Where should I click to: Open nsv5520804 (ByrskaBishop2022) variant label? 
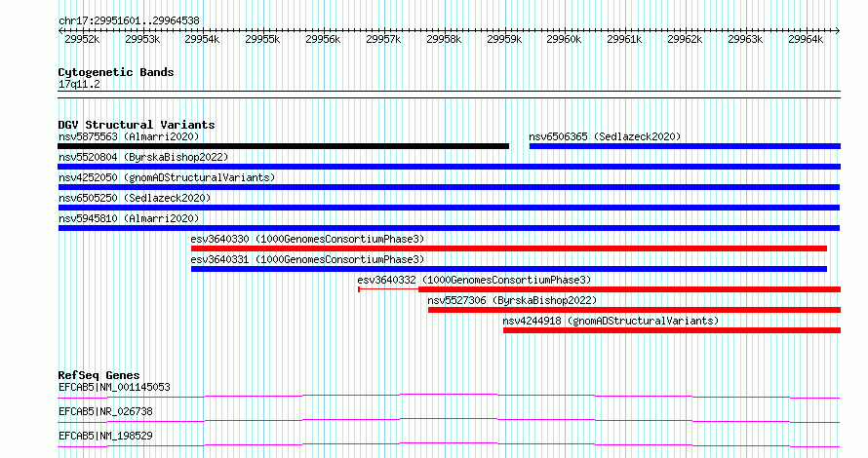(143, 157)
